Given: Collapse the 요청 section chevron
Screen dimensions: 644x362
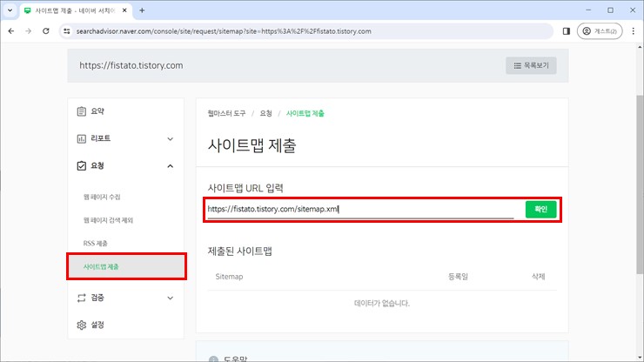Looking at the screenshot, I should 170,166.
